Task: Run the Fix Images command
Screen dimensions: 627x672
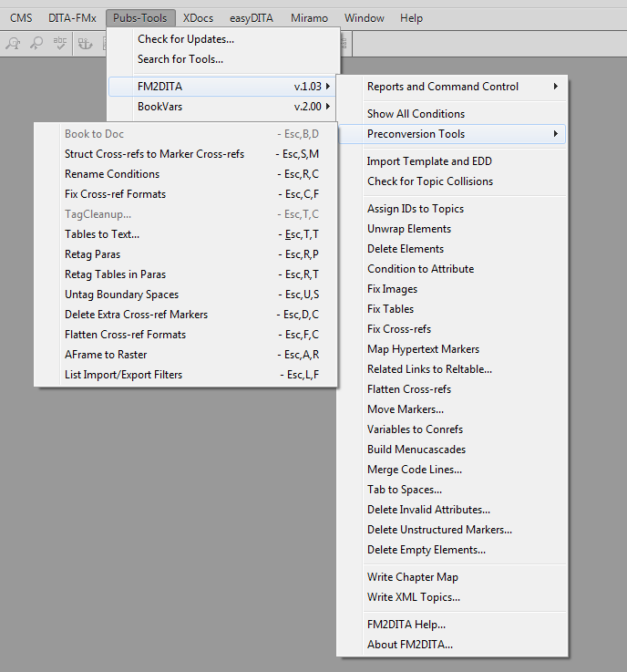Action: pos(452,289)
